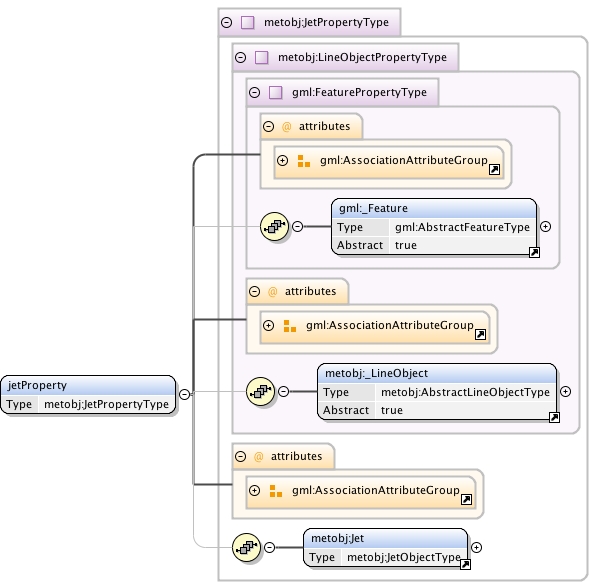Click the @ icon of attributes above metobj:_LineObject group

coord(272,292)
